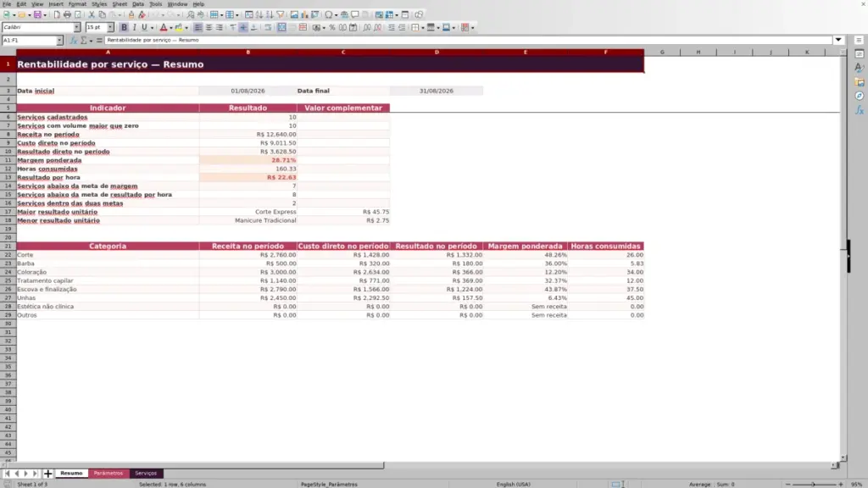Open the Data menu
The width and height of the screenshot is (868, 488).
[x=138, y=4]
